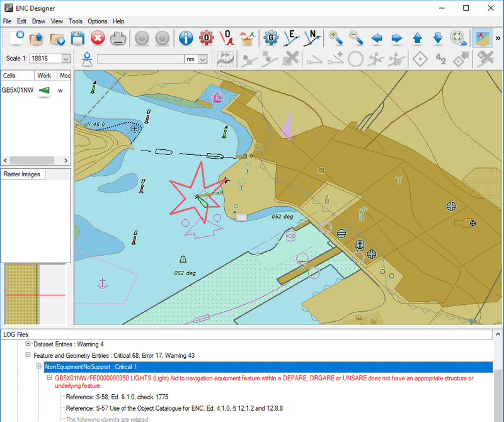Expand the Dataset Entries node
This screenshot has width=504, height=422.
[x=28, y=344]
